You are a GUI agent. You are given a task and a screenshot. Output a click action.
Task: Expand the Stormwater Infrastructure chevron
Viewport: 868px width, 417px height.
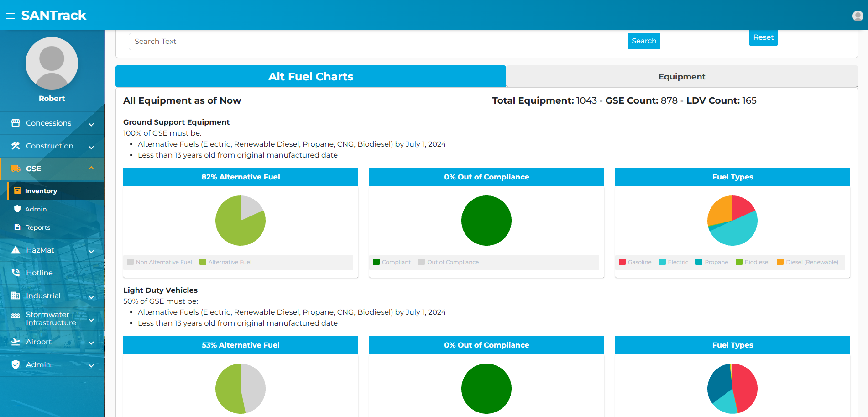(x=91, y=320)
